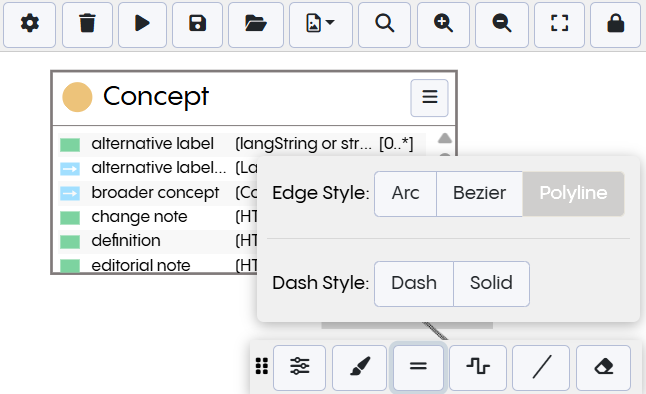The image size is (646, 394).
Task: Select the Arc edge style
Action: click(x=405, y=194)
